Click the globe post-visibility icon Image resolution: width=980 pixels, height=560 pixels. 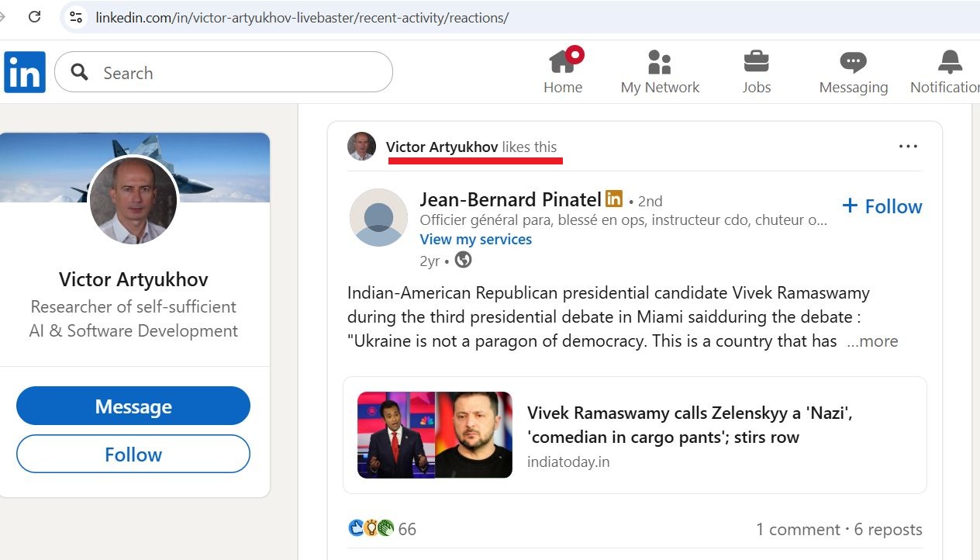(462, 261)
